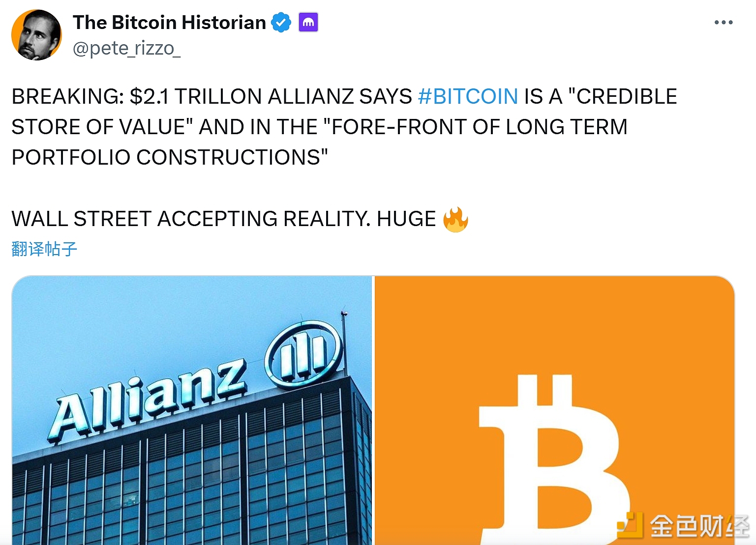Open the @pete_rizzo_ handle link

(127, 49)
